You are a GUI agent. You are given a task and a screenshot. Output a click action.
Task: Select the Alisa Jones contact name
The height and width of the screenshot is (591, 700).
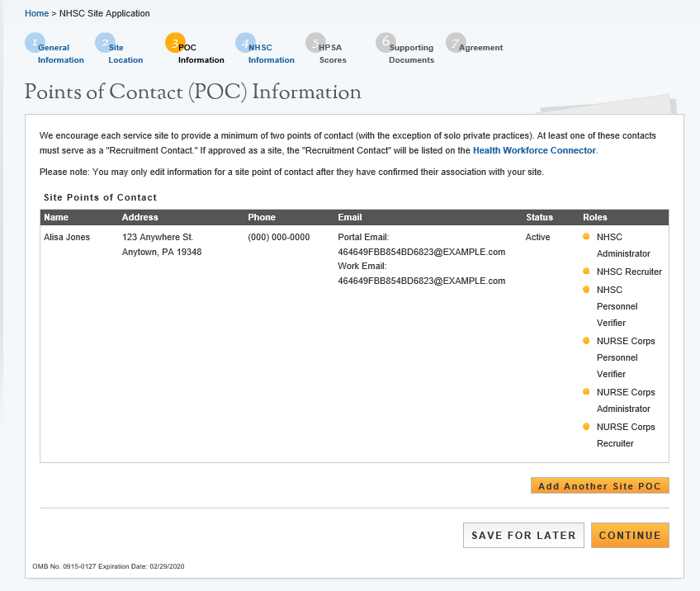(x=67, y=237)
